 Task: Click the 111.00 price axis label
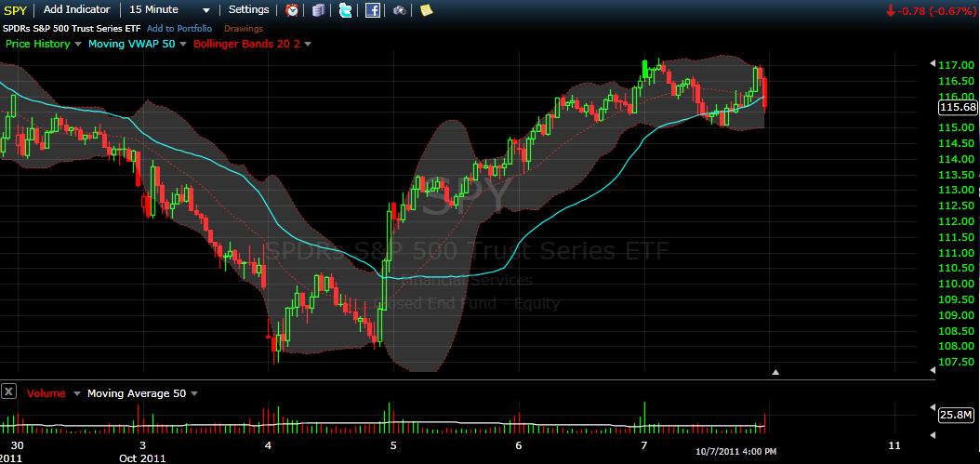click(956, 253)
